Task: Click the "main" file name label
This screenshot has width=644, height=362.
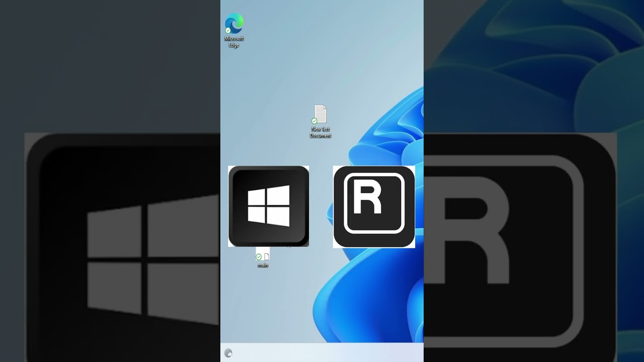Action: pyautogui.click(x=263, y=265)
